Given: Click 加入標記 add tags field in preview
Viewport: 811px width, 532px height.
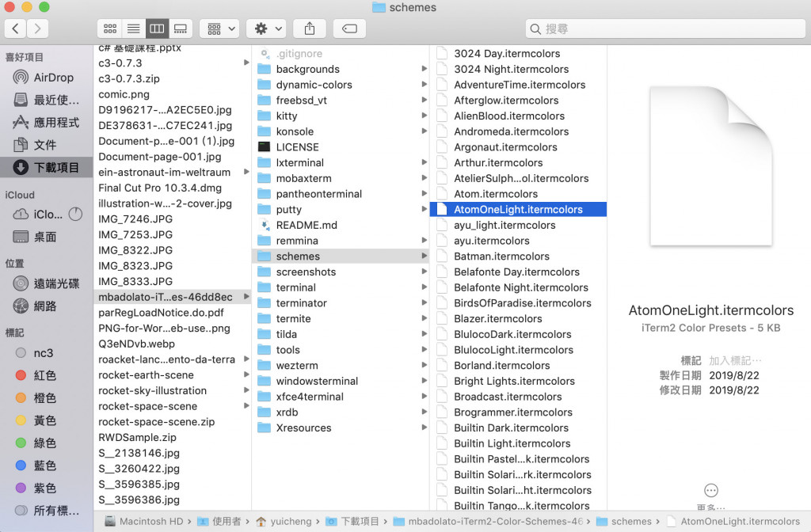Looking at the screenshot, I should click(x=735, y=360).
